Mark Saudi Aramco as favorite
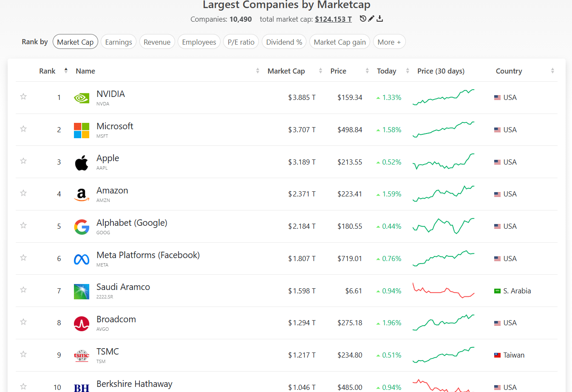This screenshot has height=392, width=572. tap(23, 290)
